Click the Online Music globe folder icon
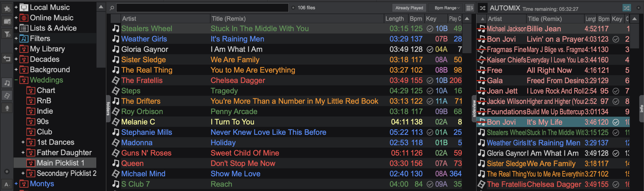644x191 pixels. [x=24, y=18]
